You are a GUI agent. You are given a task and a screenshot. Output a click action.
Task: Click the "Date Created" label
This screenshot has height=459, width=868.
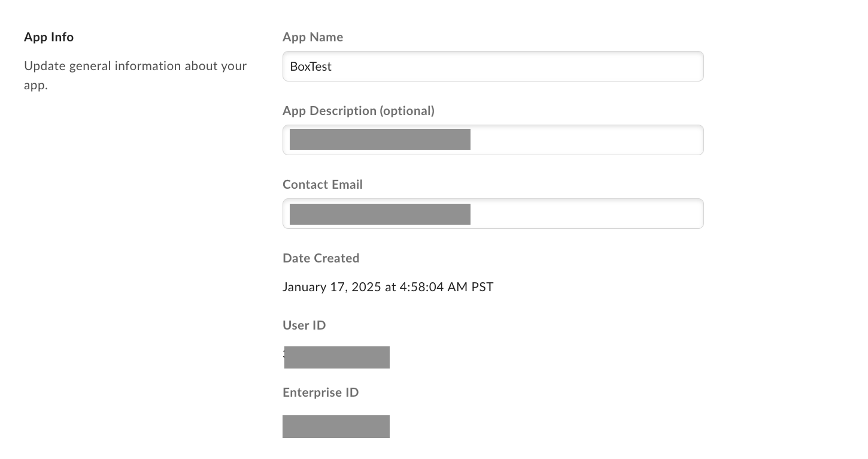[x=320, y=258]
